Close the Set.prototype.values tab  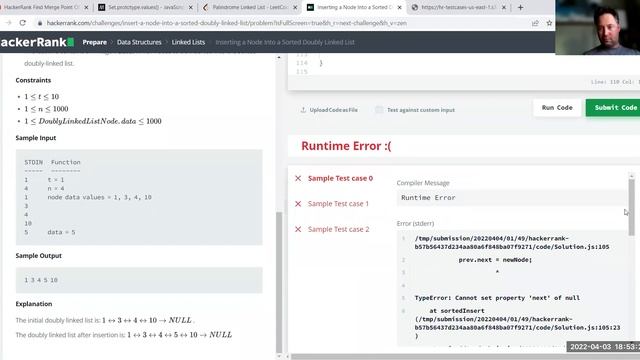(x=191, y=7)
